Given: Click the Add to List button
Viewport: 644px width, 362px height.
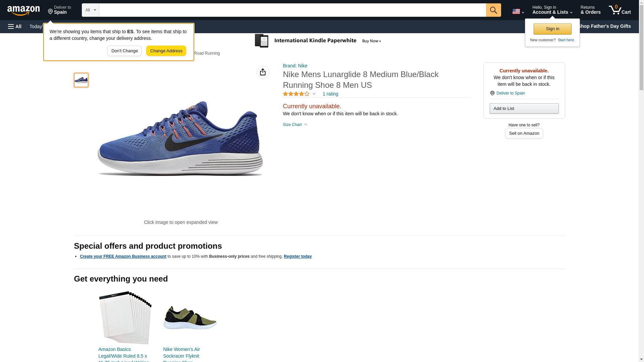Looking at the screenshot, I should pyautogui.click(x=524, y=109).
